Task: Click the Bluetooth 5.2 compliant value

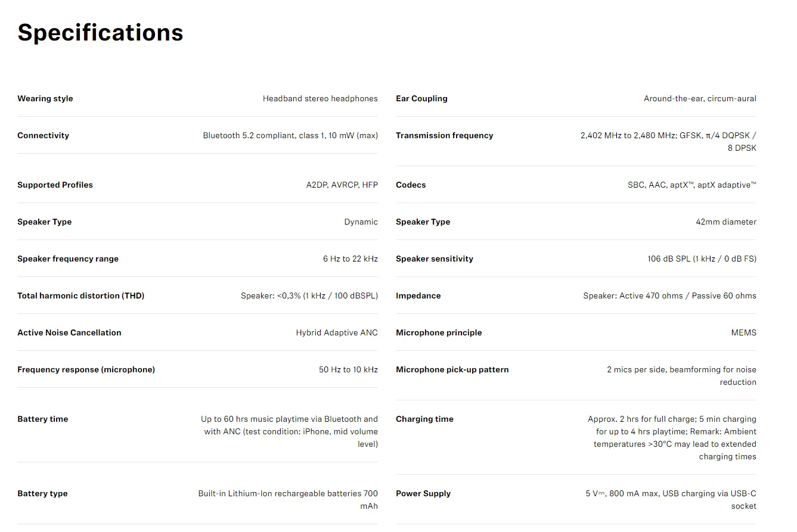Action: 290,135
